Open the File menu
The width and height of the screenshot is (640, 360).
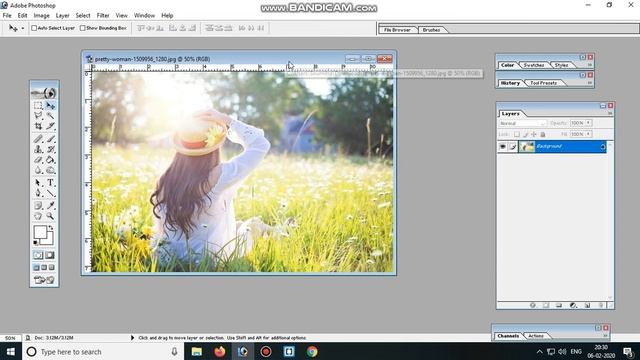click(7, 16)
